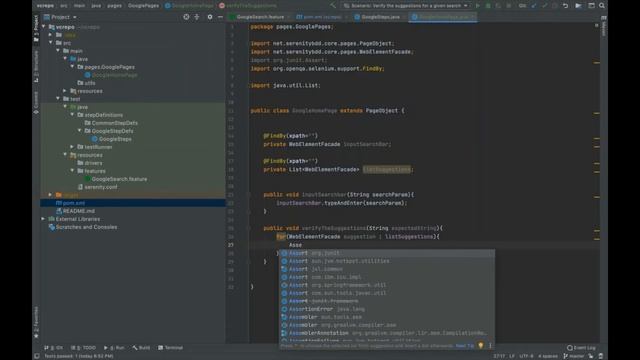Click the Git rollback undo arrow icon

click(x=565, y=6)
